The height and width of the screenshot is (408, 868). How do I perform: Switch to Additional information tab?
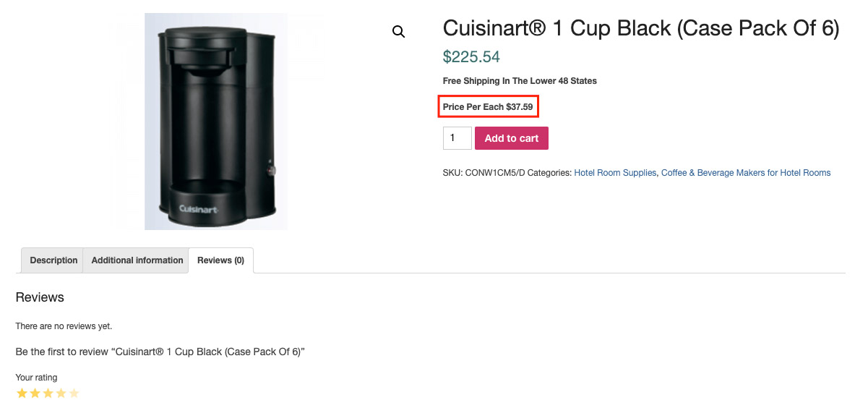click(x=137, y=260)
